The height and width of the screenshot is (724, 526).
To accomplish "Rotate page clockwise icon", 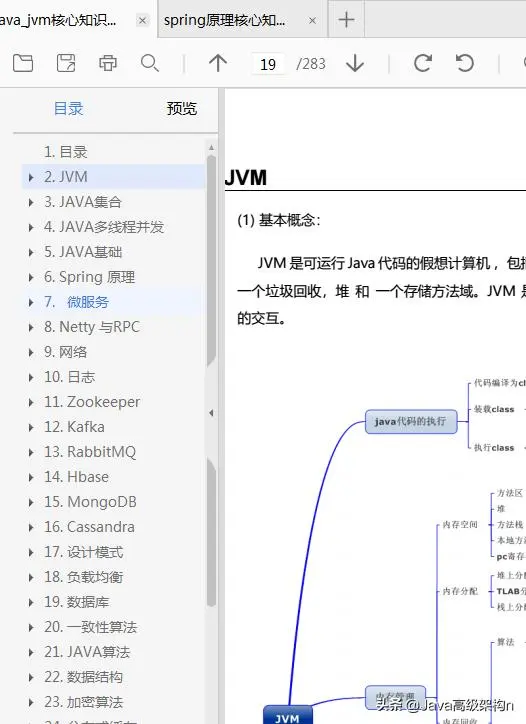I will tap(423, 63).
